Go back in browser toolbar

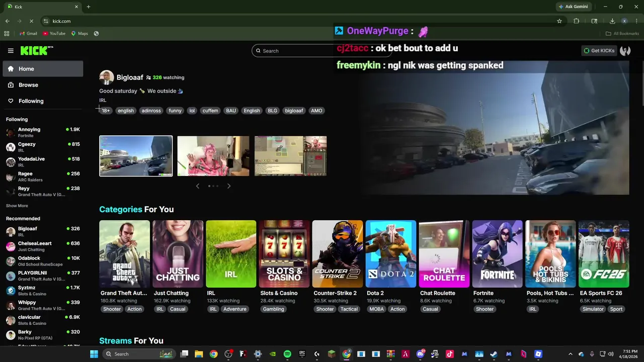7,21
